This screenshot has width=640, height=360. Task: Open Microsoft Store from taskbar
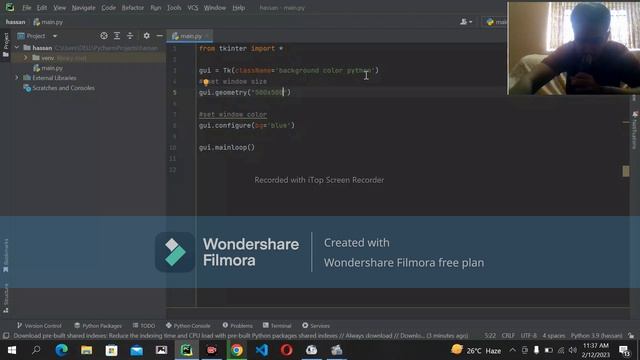pyautogui.click(x=111, y=350)
